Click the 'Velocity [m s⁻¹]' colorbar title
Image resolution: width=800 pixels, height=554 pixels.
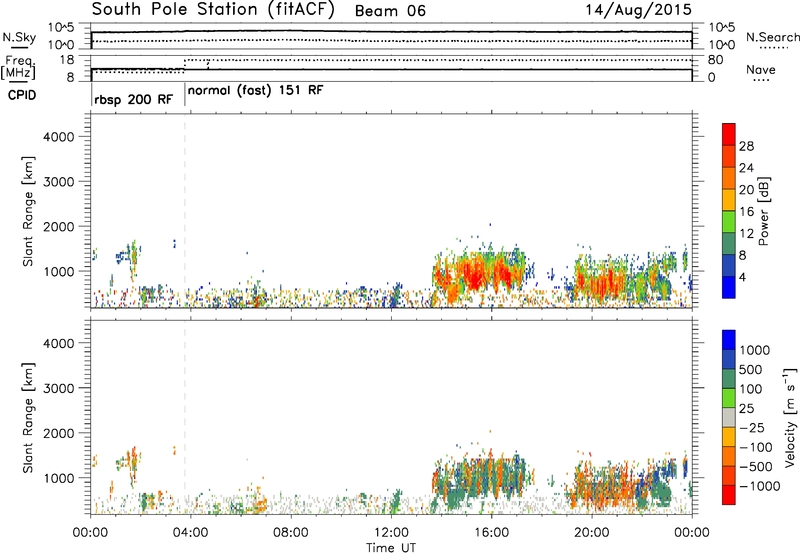pyautogui.click(x=790, y=417)
